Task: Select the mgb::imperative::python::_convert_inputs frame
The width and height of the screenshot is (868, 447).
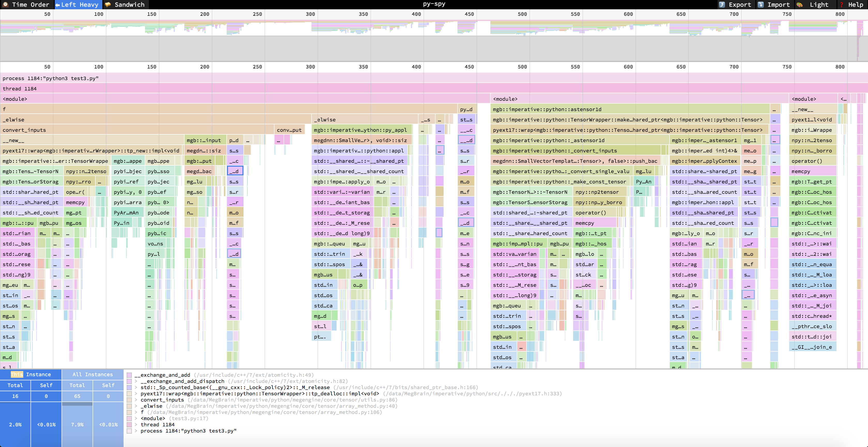Action: pyautogui.click(x=575, y=151)
